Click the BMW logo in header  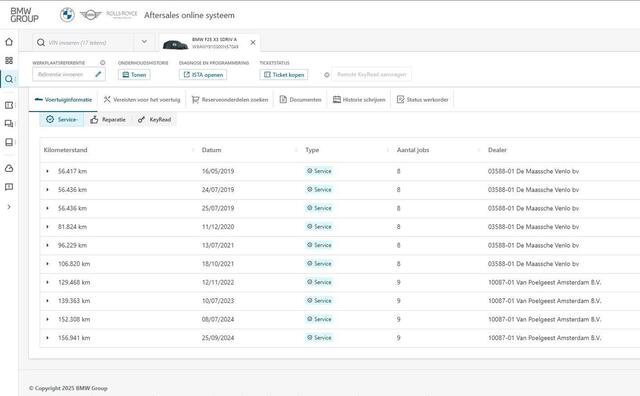(x=67, y=15)
